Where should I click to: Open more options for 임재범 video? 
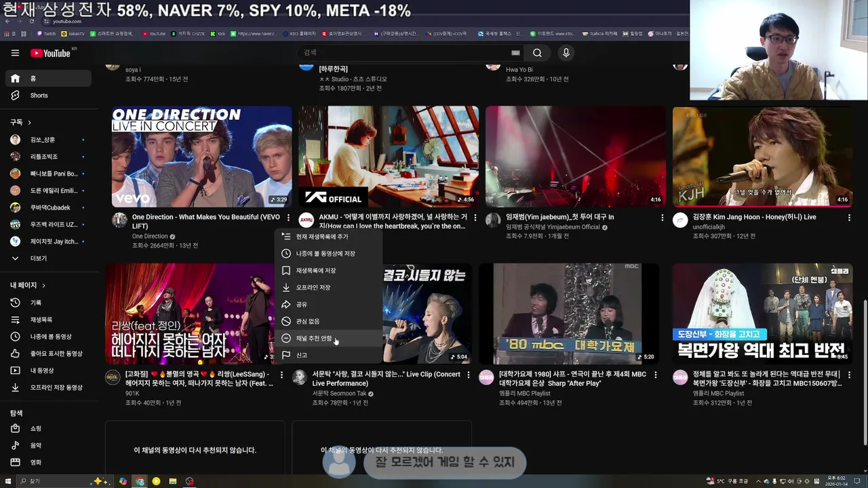tap(663, 218)
